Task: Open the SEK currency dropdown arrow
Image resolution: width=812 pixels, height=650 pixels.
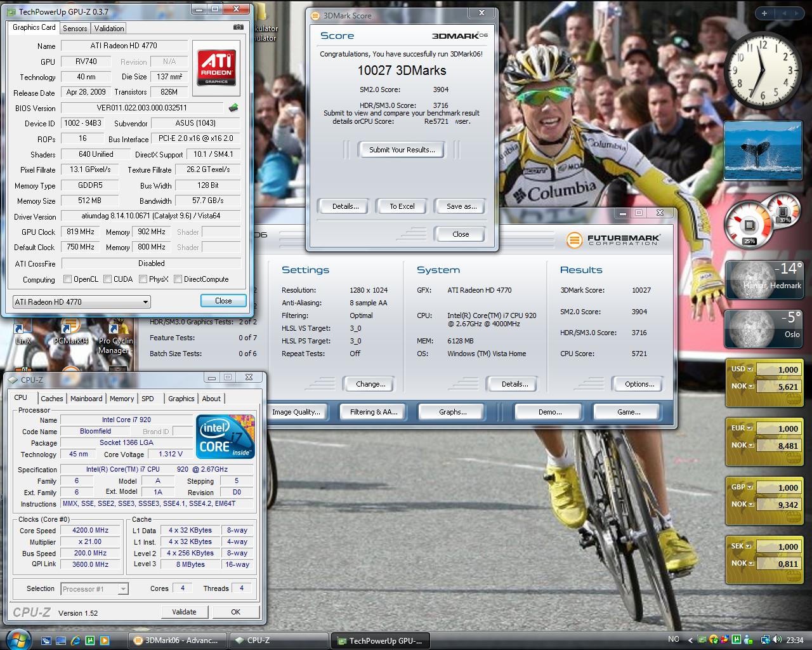Action: [x=750, y=547]
